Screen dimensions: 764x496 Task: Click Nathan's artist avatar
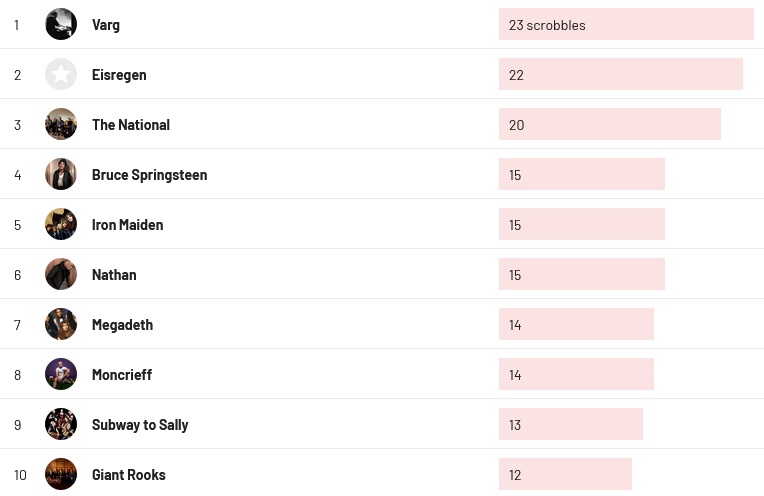(61, 274)
